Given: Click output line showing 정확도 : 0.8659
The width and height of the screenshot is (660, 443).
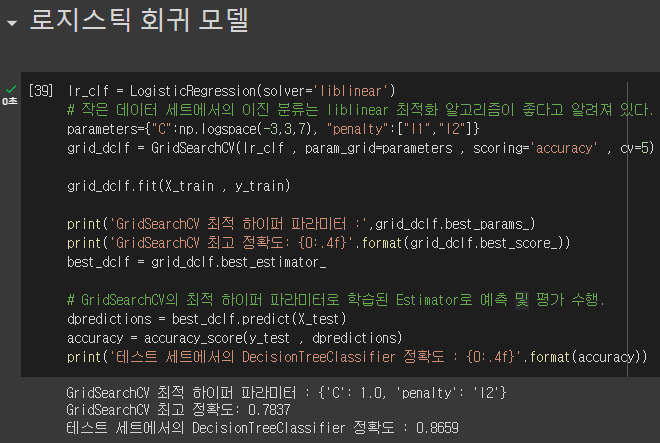Looking at the screenshot, I should (262, 428).
